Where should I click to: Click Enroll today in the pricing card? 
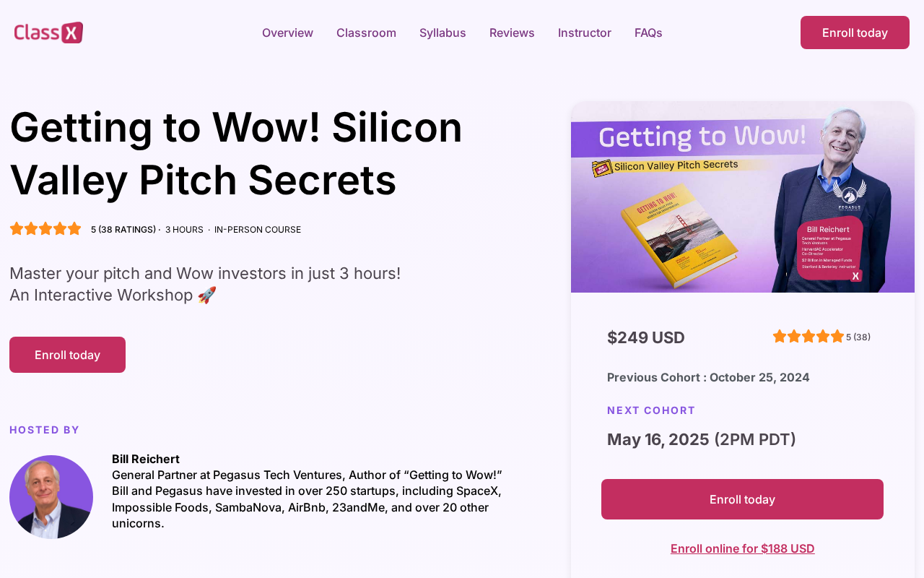(742, 499)
